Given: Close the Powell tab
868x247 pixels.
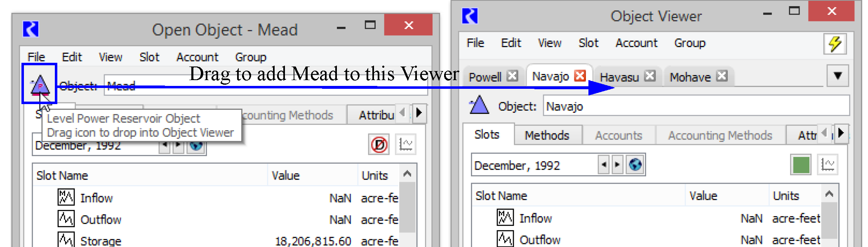Looking at the screenshot, I should (x=512, y=76).
